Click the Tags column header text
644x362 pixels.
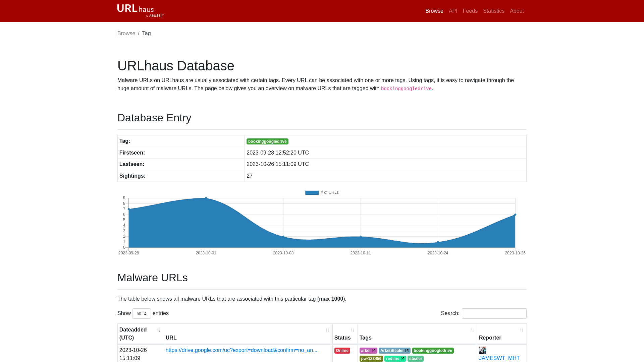click(x=365, y=338)
